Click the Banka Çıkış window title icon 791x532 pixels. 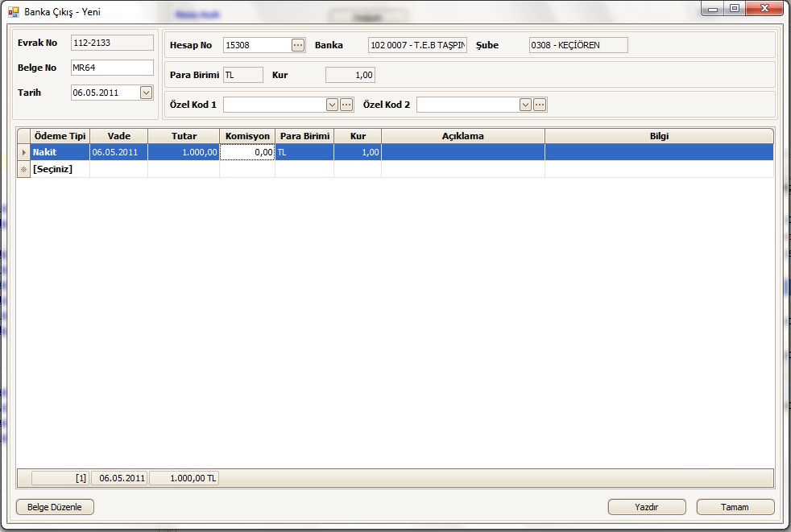(14, 11)
